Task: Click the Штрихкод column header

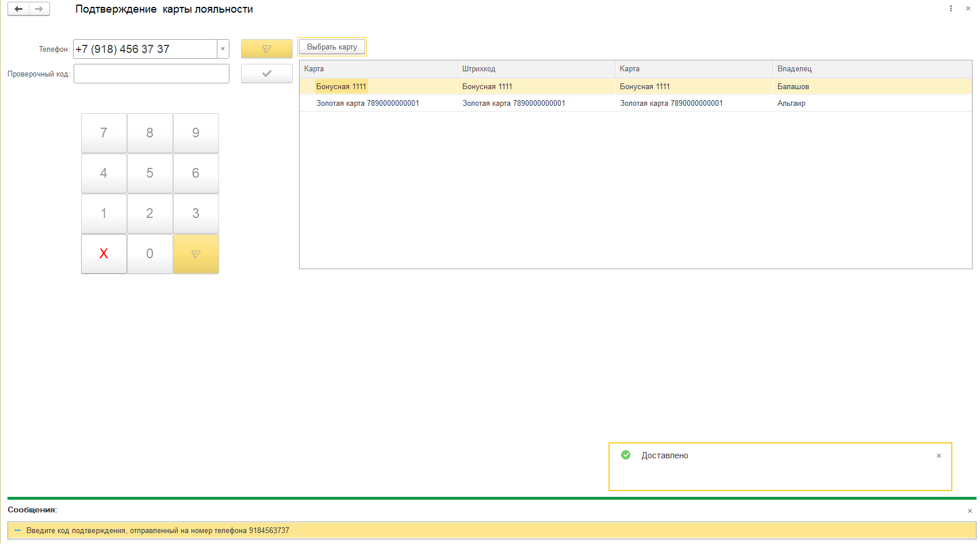Action: 478,69
